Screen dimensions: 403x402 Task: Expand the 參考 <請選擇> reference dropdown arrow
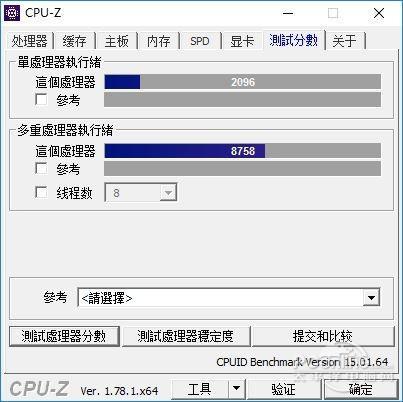tap(371, 298)
